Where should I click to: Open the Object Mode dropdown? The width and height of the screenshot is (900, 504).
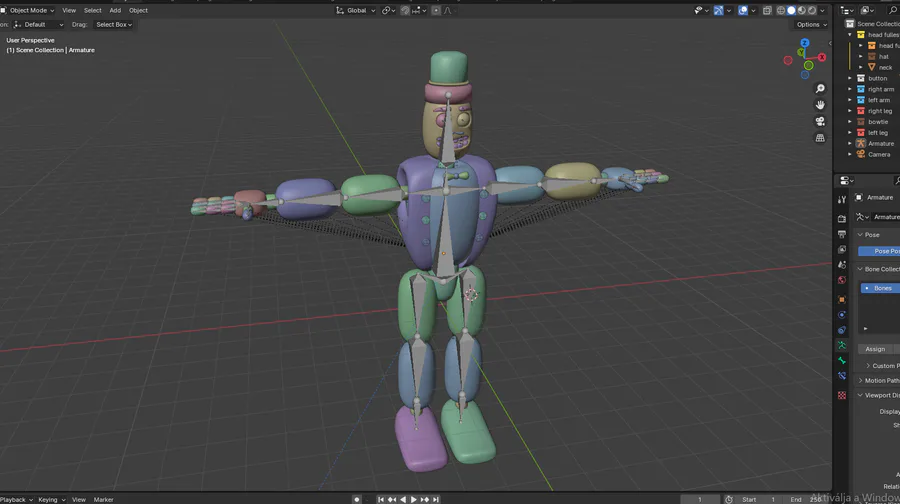[x=28, y=10]
